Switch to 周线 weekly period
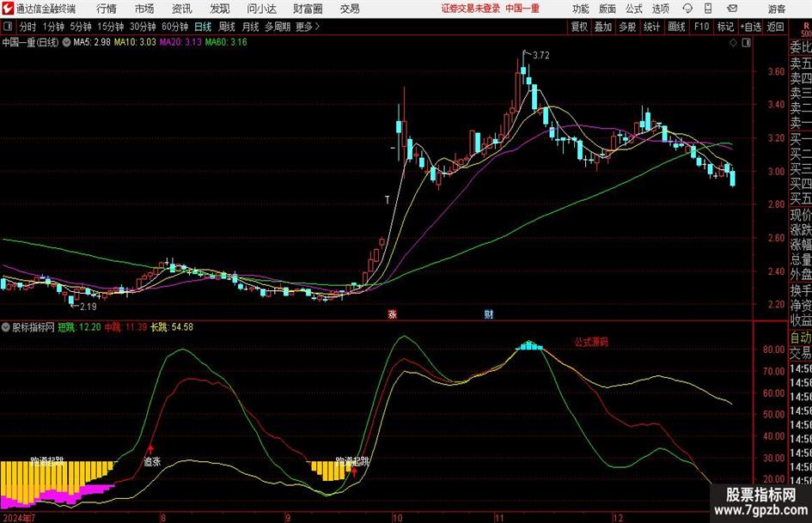The width and height of the screenshot is (812, 523). 227,27
